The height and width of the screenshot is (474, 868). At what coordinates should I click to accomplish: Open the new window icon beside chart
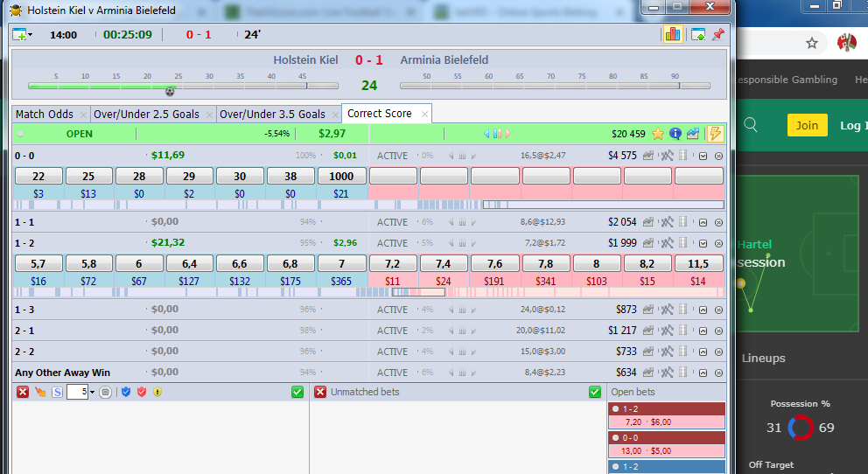click(x=698, y=35)
